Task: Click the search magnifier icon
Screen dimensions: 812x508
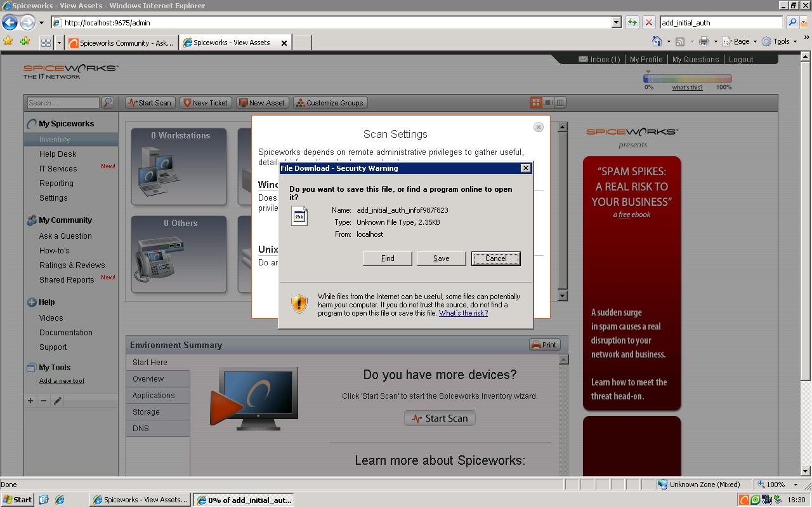Action: [x=108, y=102]
